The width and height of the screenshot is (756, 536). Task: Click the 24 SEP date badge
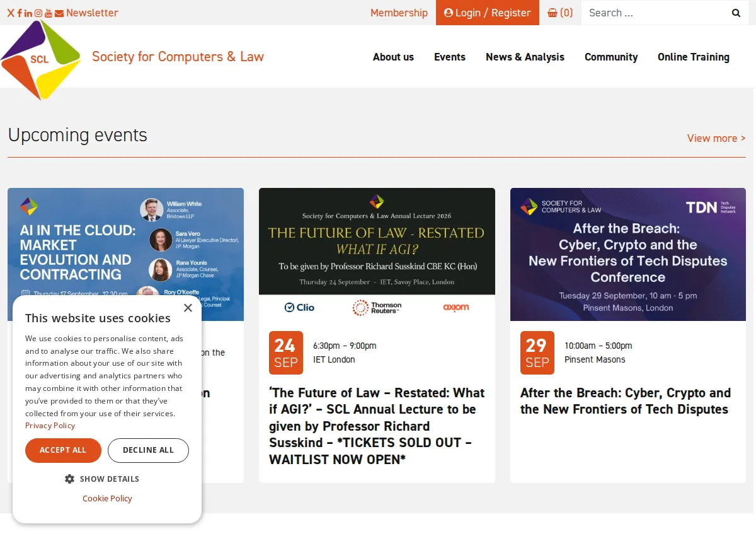point(286,352)
